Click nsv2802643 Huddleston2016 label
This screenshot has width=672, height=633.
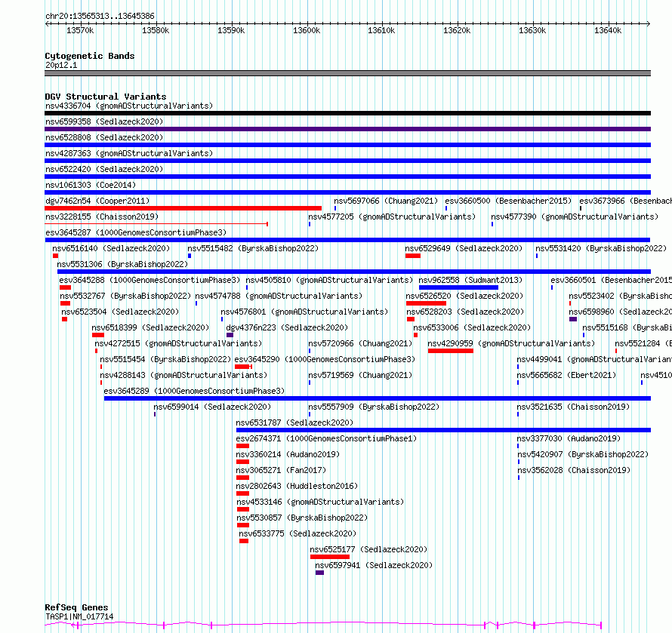point(297,486)
